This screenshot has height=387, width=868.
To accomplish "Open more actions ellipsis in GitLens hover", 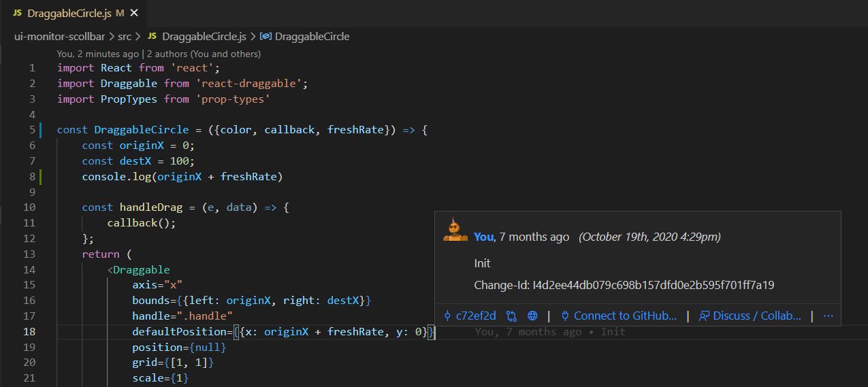I will tap(828, 316).
